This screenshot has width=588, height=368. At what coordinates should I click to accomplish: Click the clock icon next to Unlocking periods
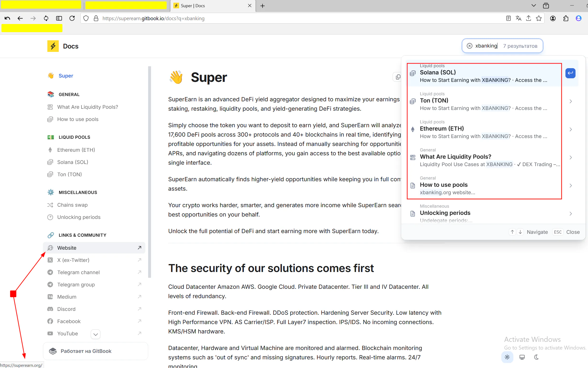(50, 217)
